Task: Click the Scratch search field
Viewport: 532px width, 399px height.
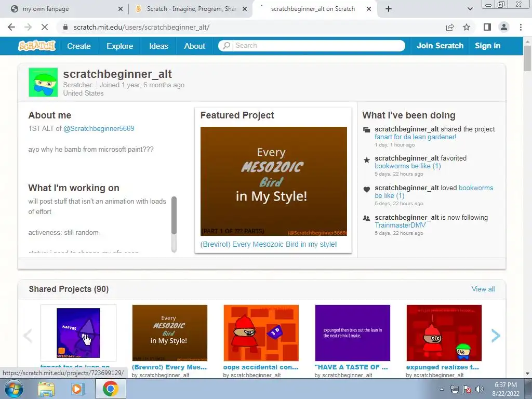Action: click(x=312, y=46)
